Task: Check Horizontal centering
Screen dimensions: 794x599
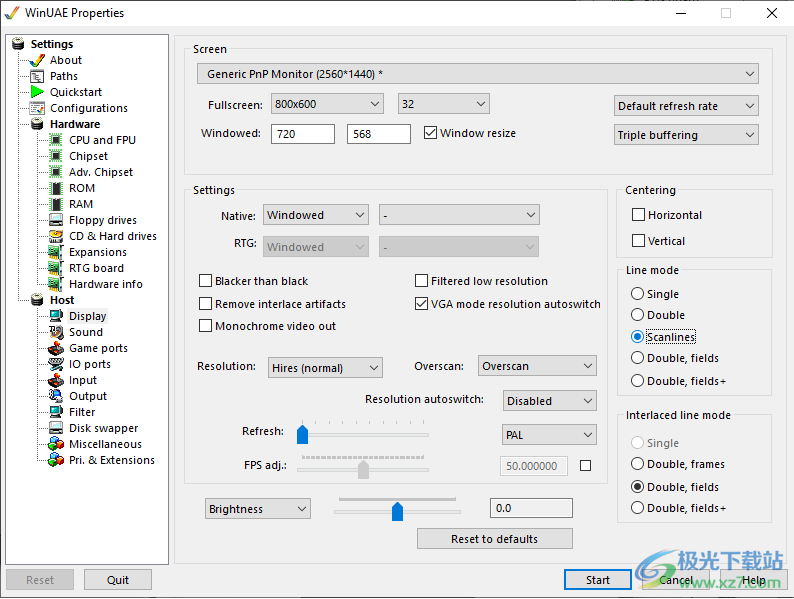Action: pyautogui.click(x=639, y=215)
